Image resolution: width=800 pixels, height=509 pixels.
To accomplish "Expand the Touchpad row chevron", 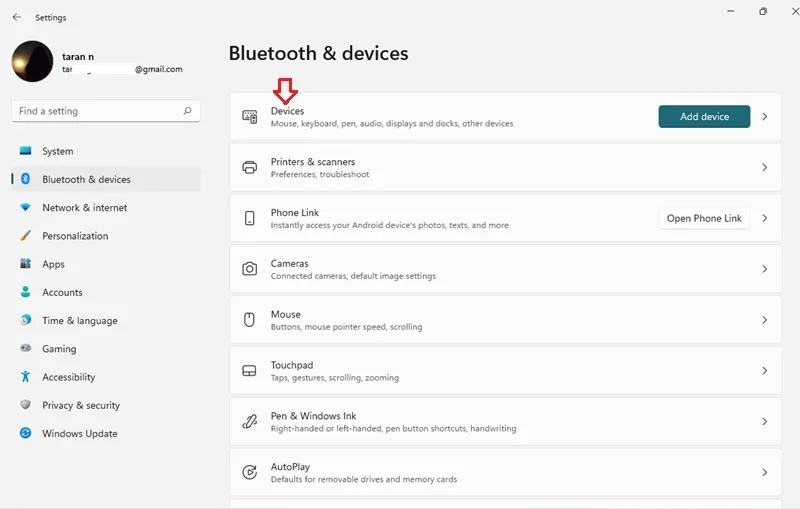I will point(764,371).
